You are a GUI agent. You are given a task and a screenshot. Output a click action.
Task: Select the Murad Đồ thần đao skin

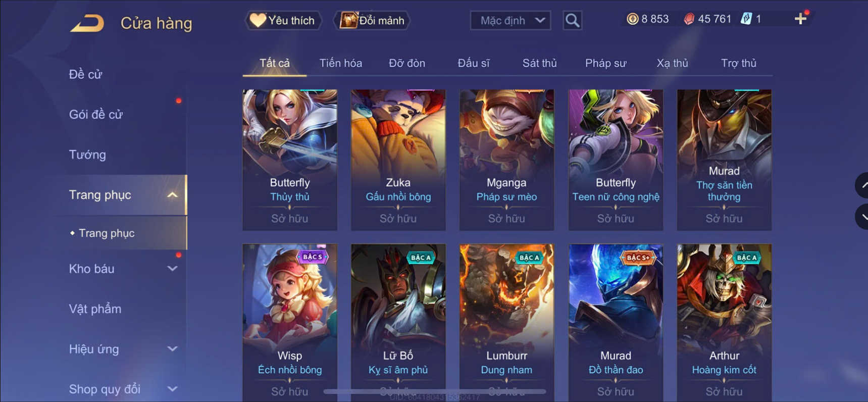tap(616, 323)
